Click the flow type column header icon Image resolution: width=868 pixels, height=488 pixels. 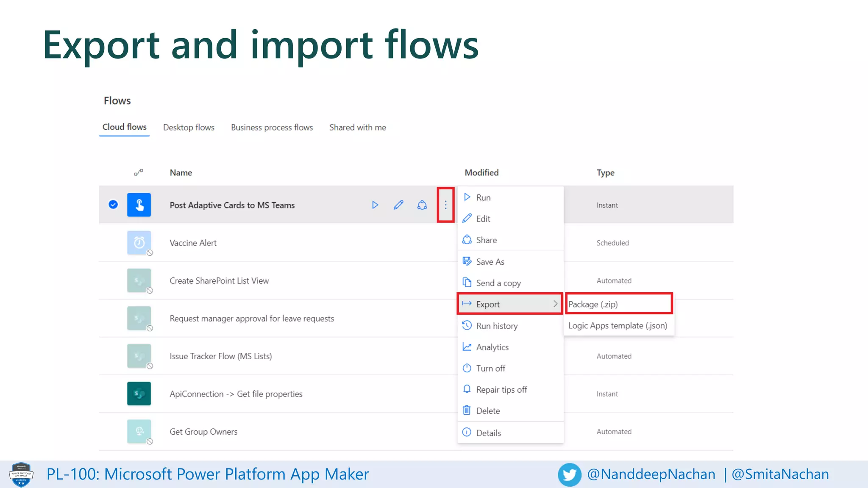click(139, 172)
